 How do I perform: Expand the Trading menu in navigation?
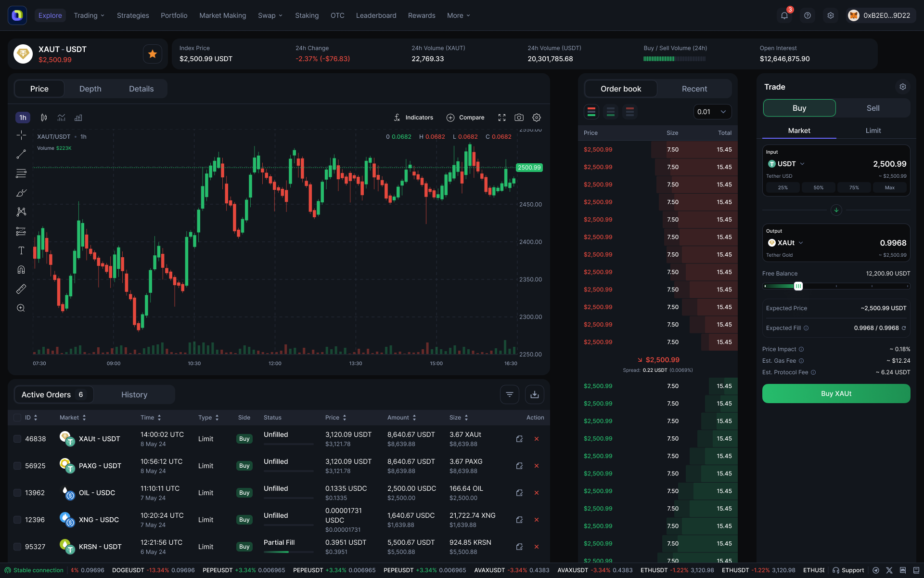pyautogui.click(x=89, y=15)
